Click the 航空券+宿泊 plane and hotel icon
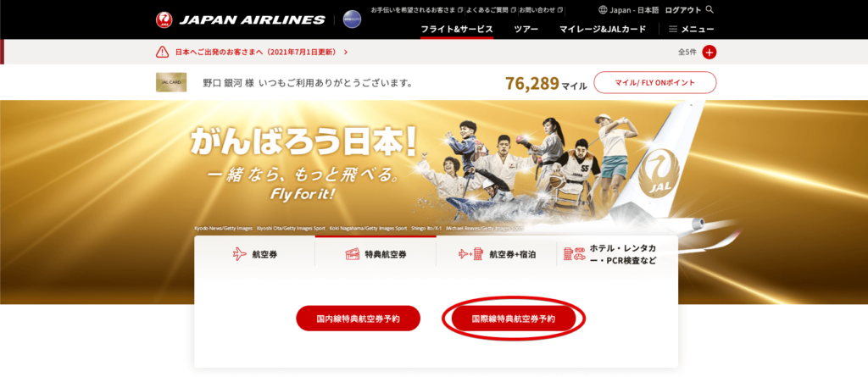Viewport: 868px width, 377px height. point(471,255)
